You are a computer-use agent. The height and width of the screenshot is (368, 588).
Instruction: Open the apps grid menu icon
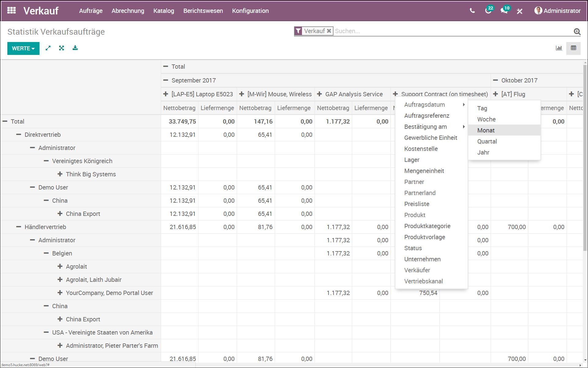point(11,10)
